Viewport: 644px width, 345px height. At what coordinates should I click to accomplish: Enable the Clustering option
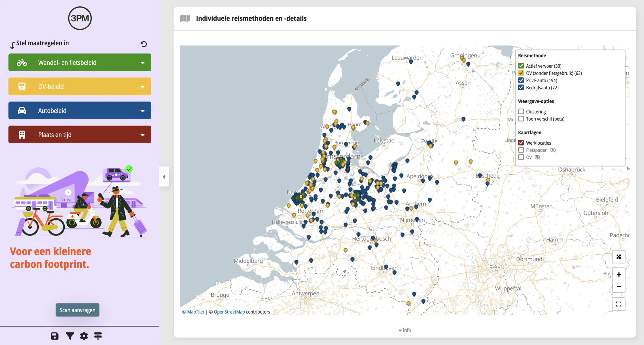521,111
